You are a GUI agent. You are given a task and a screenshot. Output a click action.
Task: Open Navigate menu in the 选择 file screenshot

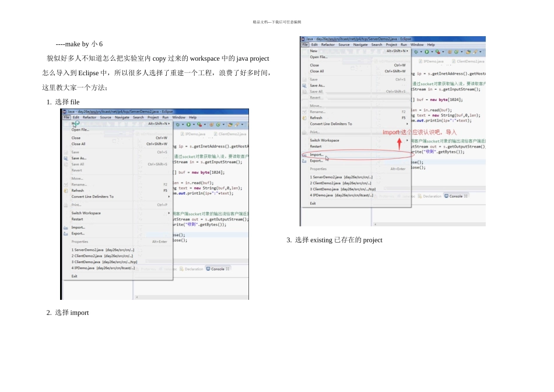122,117
